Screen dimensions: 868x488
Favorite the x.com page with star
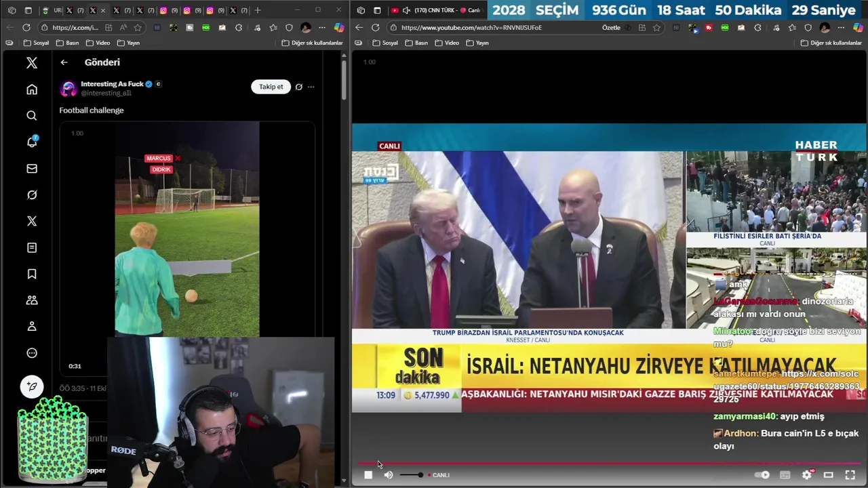[138, 28]
